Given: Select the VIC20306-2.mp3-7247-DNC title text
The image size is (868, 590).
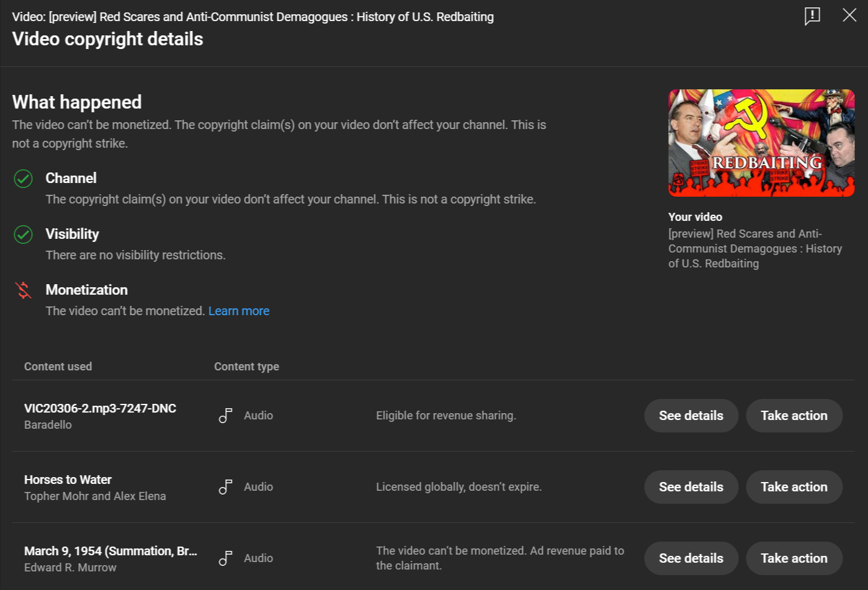Looking at the screenshot, I should 100,408.
